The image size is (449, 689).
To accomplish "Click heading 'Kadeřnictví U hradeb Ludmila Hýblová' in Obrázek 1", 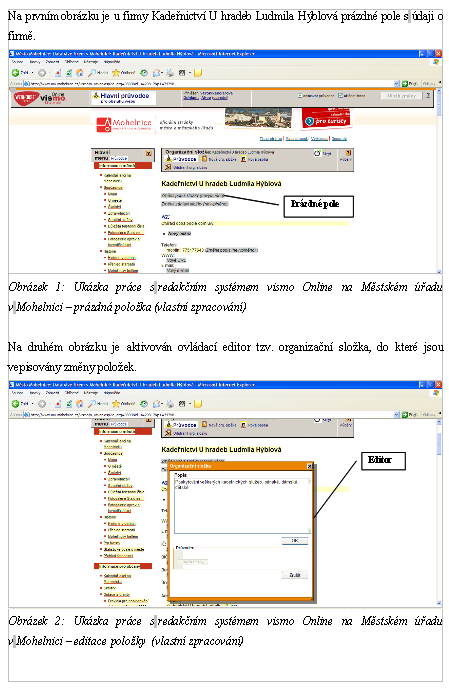I will pos(221,184).
